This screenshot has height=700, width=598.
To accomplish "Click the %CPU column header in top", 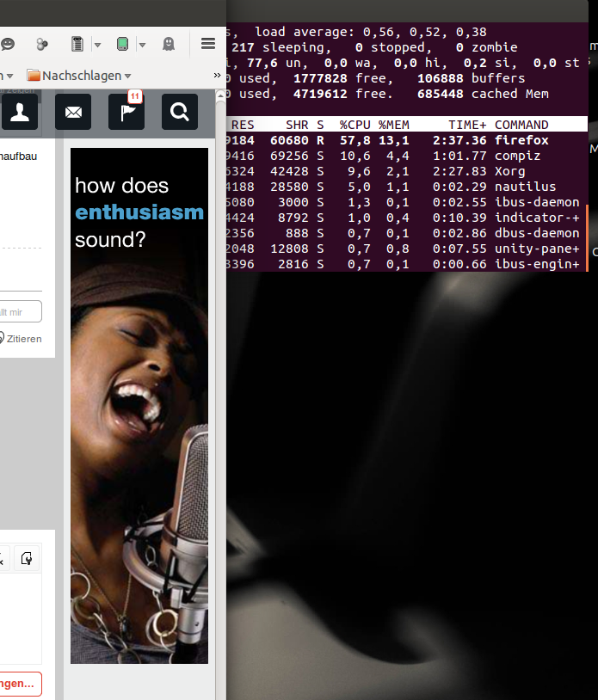I will [355, 125].
